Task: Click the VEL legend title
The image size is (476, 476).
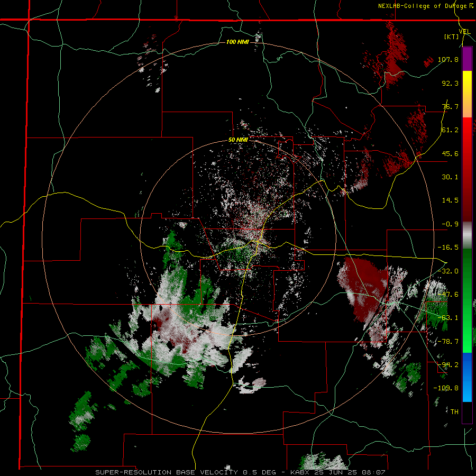Action: point(464,32)
